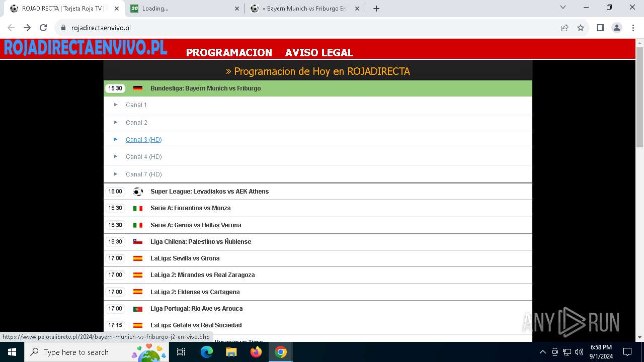Click the padlock site info icon
The image size is (644, 362).
[63, 28]
